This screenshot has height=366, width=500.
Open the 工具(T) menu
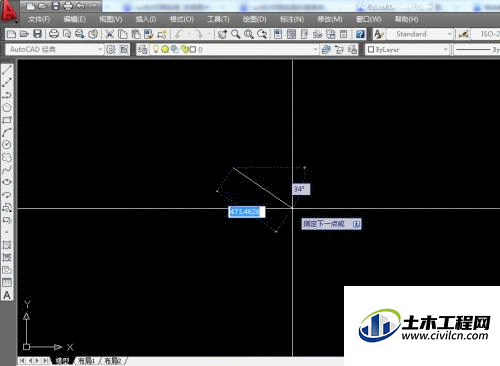pyautogui.click(x=218, y=19)
